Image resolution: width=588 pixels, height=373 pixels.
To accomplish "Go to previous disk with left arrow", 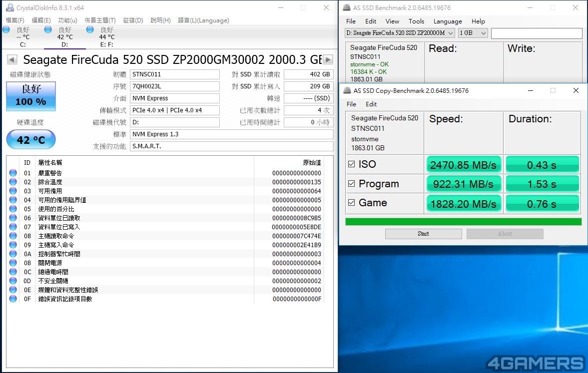I will click(x=12, y=59).
